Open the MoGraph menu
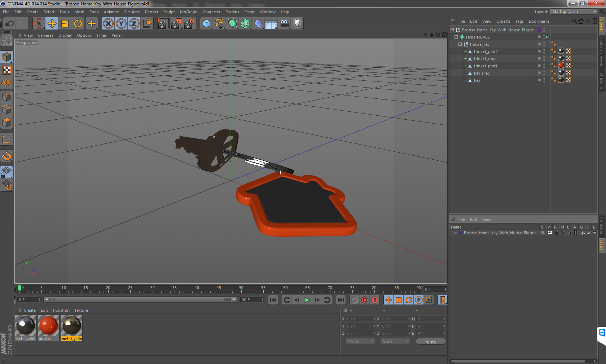The width and height of the screenshot is (606, 364). click(189, 12)
